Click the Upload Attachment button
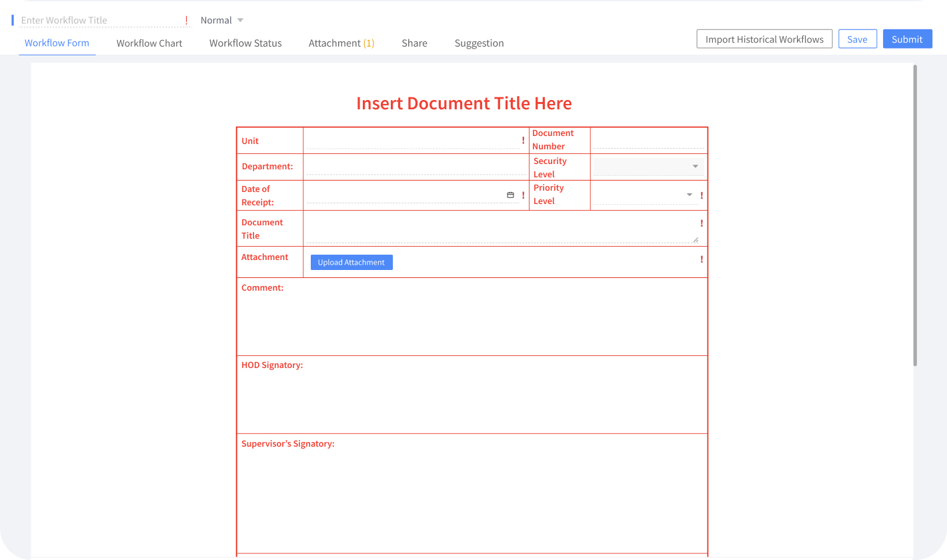The height and width of the screenshot is (560, 947). coord(351,262)
